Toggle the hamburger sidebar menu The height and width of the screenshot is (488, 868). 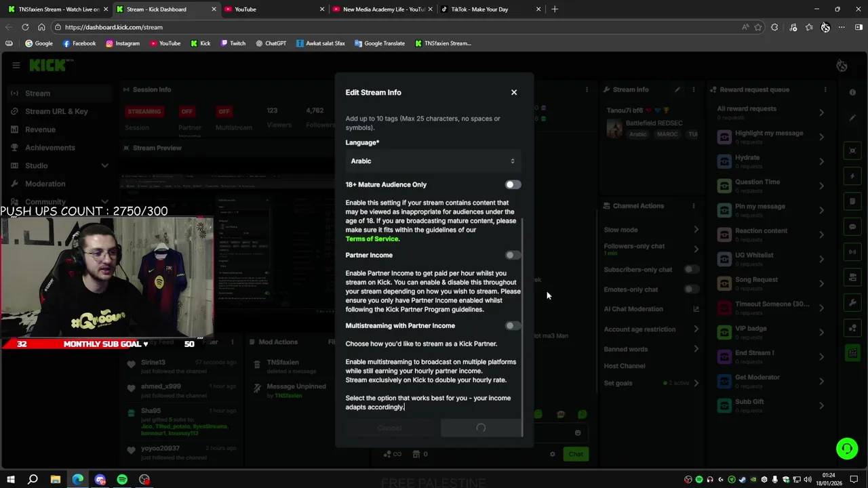16,65
